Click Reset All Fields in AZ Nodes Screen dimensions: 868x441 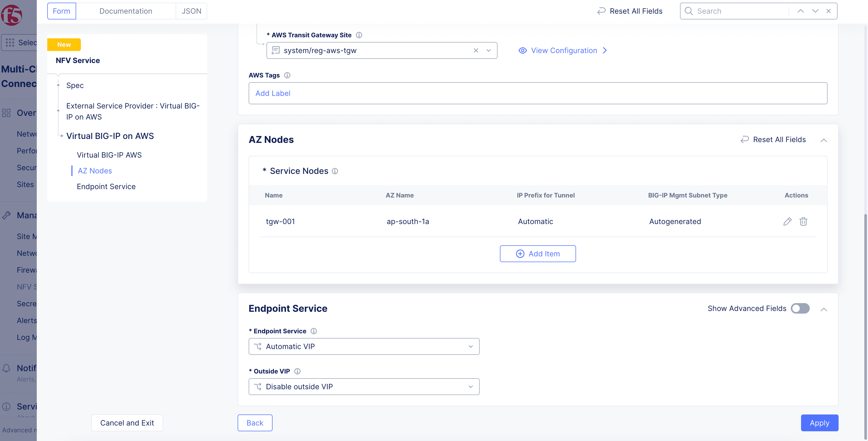click(773, 139)
